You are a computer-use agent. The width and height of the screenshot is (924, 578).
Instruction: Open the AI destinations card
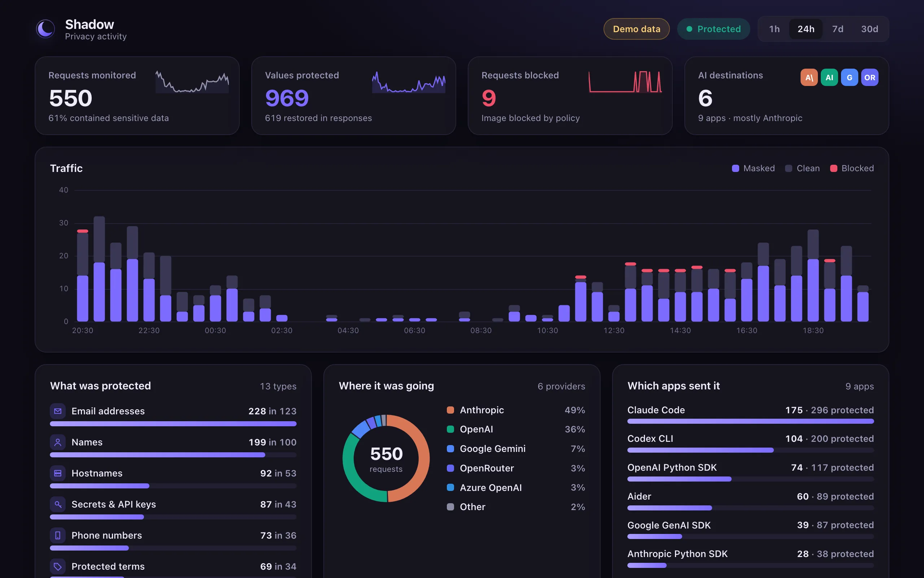[x=786, y=96]
